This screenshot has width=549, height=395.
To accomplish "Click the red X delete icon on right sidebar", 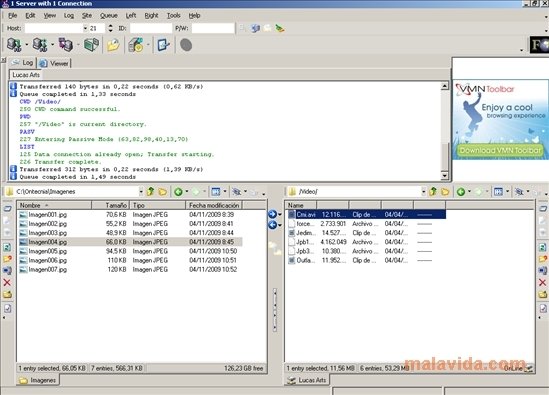I will click(x=543, y=282).
